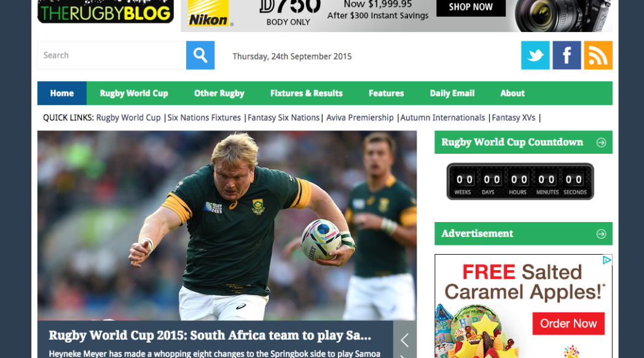
Task: Show previous slide with left chevron
Action: tap(404, 340)
